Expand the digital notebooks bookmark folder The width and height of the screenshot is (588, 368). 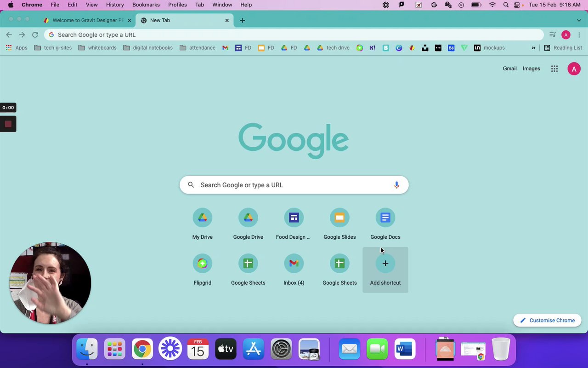pos(148,48)
